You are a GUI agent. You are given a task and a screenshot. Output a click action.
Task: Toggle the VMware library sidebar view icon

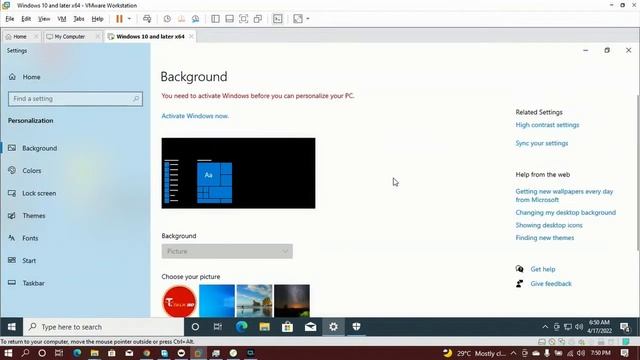(215, 19)
